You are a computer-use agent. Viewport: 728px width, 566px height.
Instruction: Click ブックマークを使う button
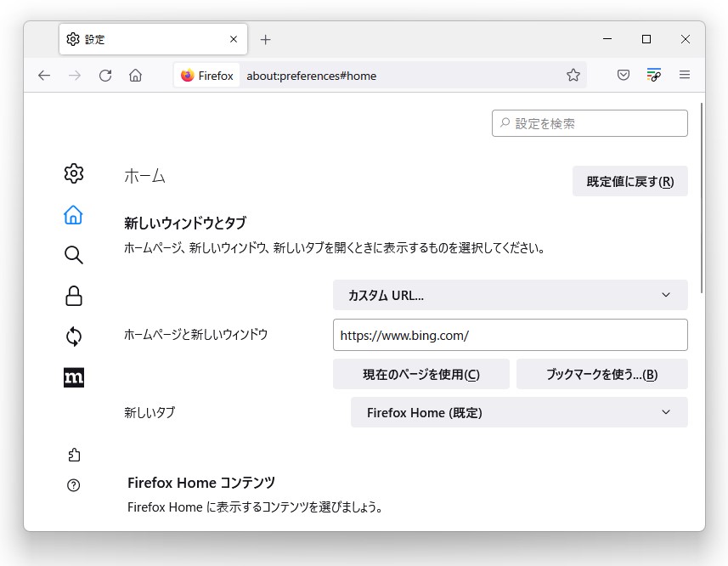[601, 374]
